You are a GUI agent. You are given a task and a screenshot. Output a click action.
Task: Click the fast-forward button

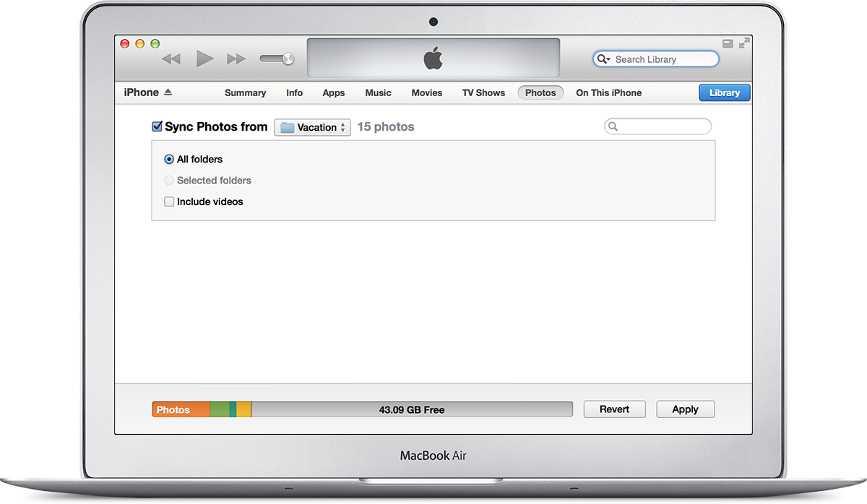coord(236,59)
